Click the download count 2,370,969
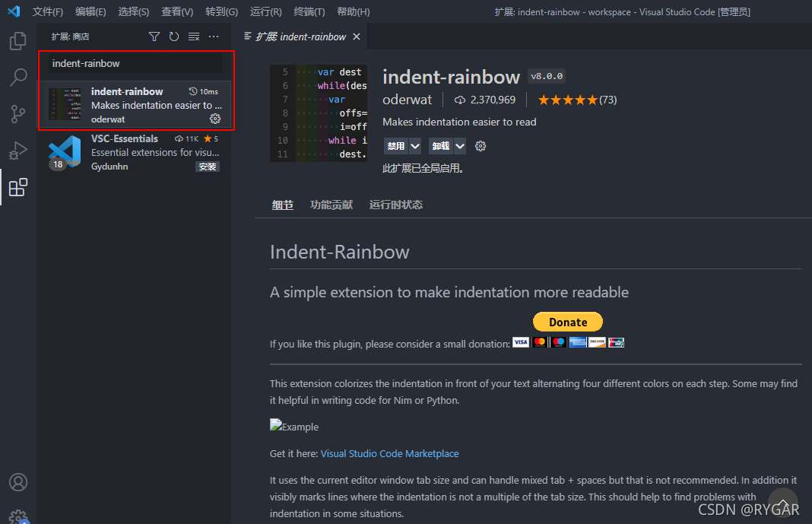Screen dimensions: 812x524 click(485, 100)
